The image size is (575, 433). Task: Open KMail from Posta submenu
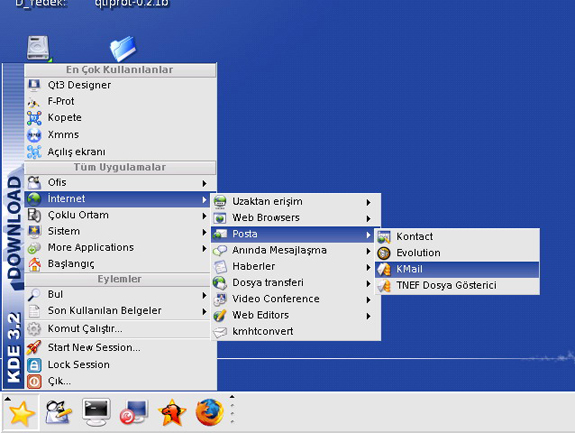point(457,269)
